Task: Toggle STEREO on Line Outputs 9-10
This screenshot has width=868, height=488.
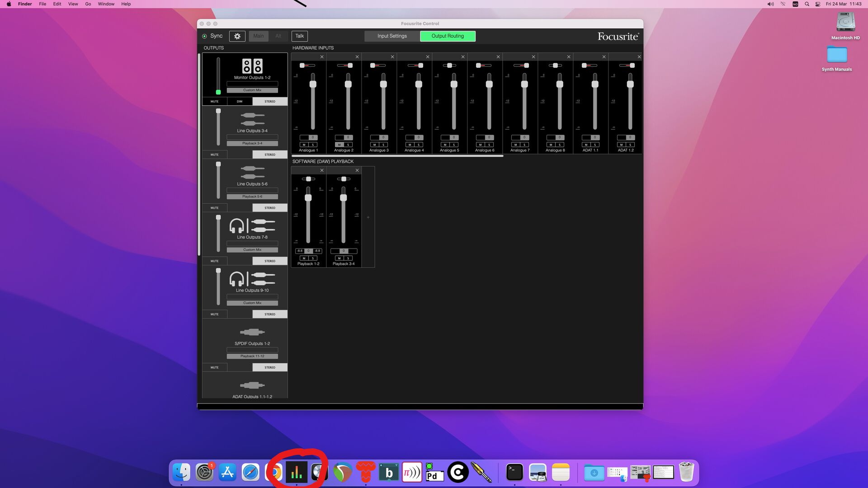Action: coord(270,314)
